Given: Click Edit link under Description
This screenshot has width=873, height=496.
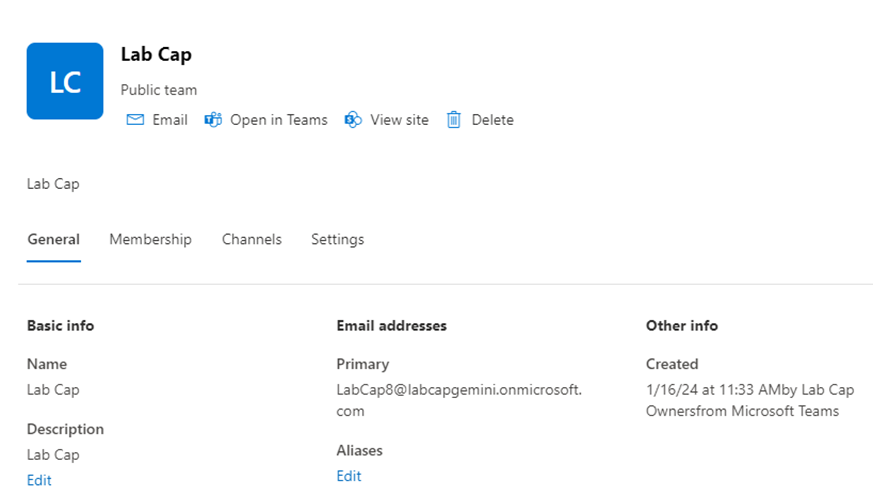Looking at the screenshot, I should 39,480.
